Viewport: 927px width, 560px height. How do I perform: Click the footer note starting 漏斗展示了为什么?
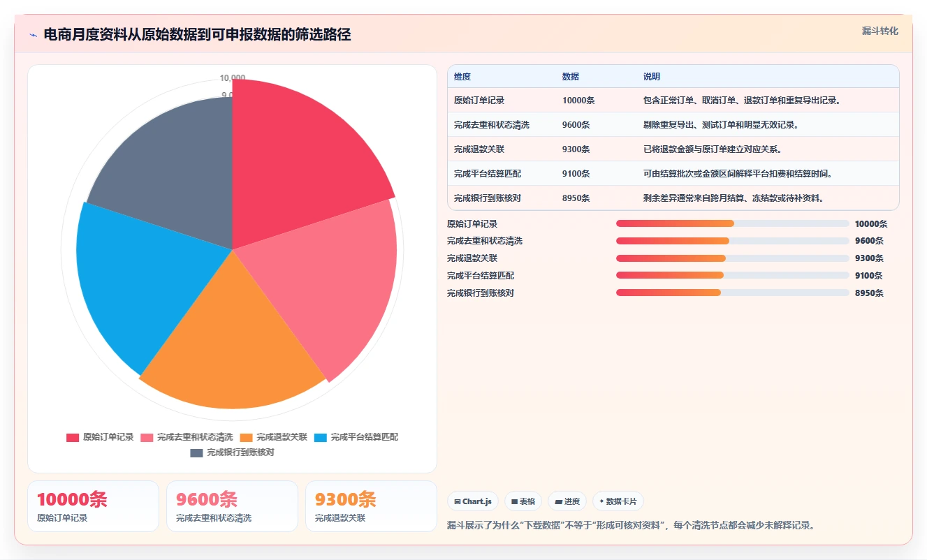(631, 525)
